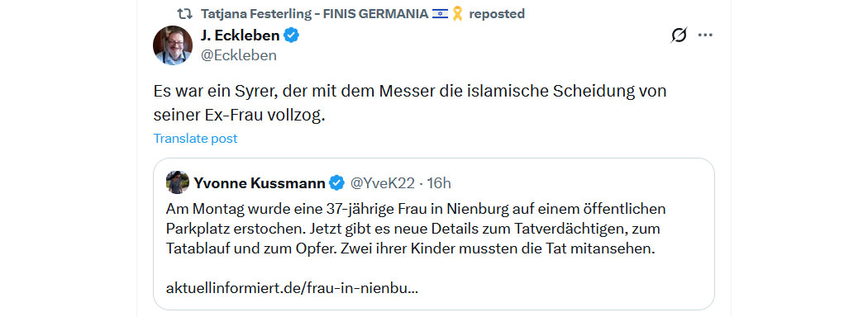The height and width of the screenshot is (317, 868).
Task: Click the word "reposted" in the header
Action: [x=497, y=14]
